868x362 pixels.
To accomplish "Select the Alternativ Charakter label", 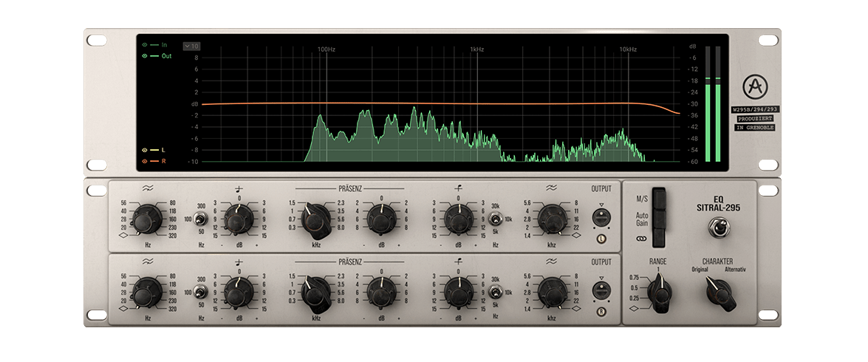I will pyautogui.click(x=735, y=270).
